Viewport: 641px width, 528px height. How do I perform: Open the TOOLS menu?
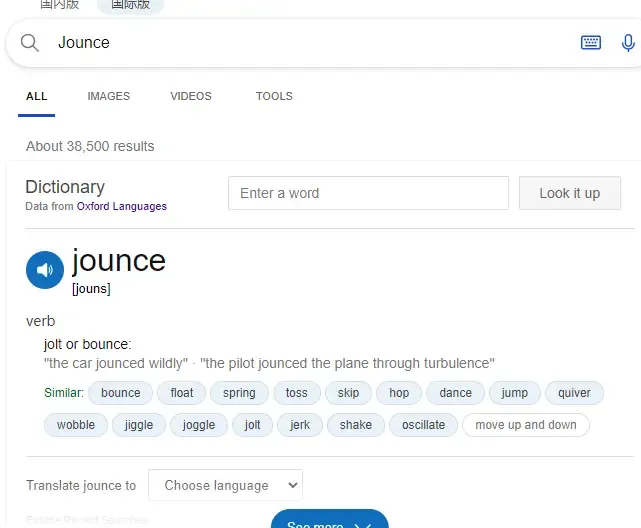(x=274, y=96)
